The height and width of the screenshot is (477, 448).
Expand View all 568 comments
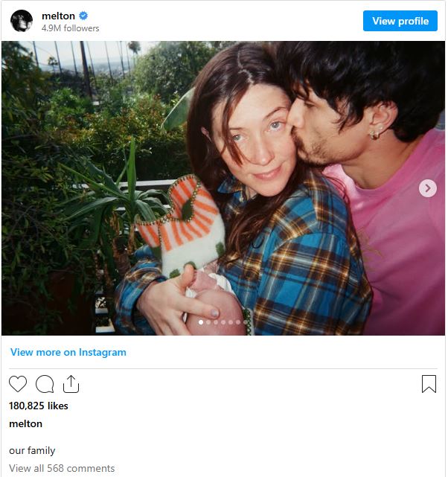pos(62,468)
